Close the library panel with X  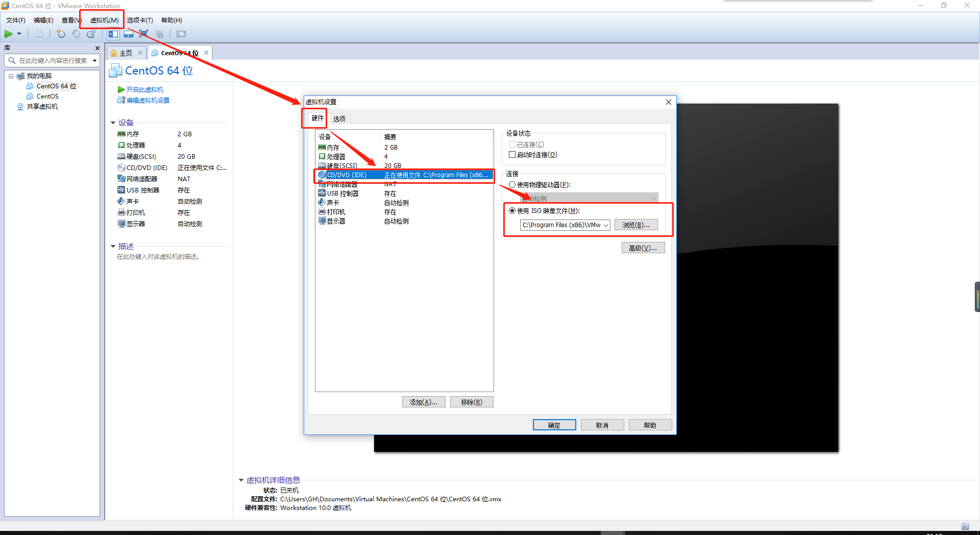pos(97,48)
